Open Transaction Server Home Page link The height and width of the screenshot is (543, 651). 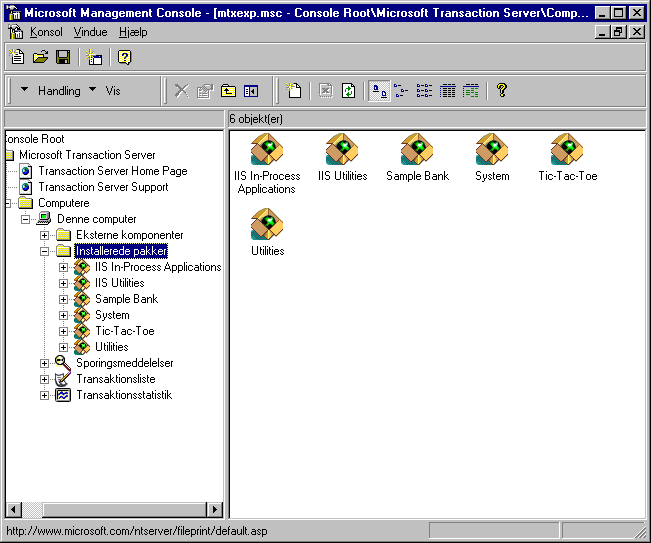click(x=113, y=171)
